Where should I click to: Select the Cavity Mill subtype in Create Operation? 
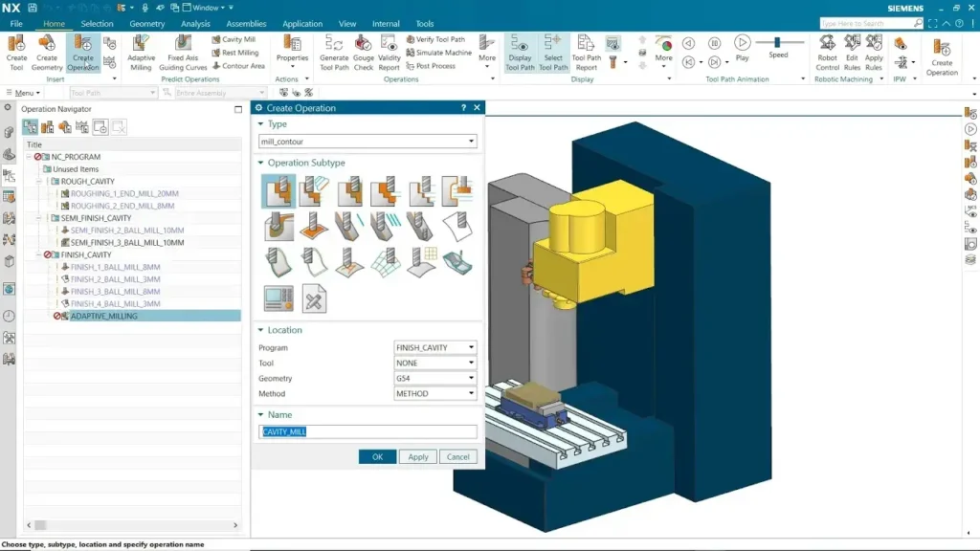278,190
